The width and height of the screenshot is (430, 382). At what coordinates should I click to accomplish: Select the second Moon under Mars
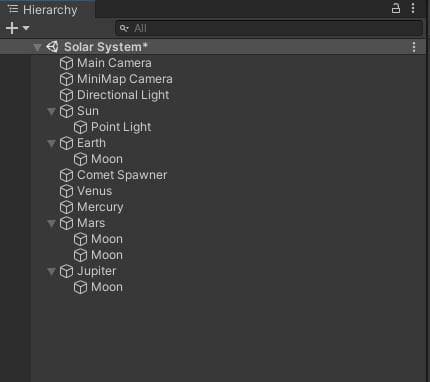coord(107,255)
